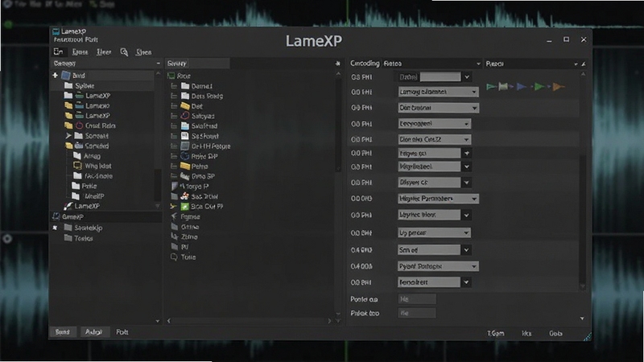The height and width of the screenshot is (362, 644).
Task: Open the Damel folder in the middle list
Action: 196,86
